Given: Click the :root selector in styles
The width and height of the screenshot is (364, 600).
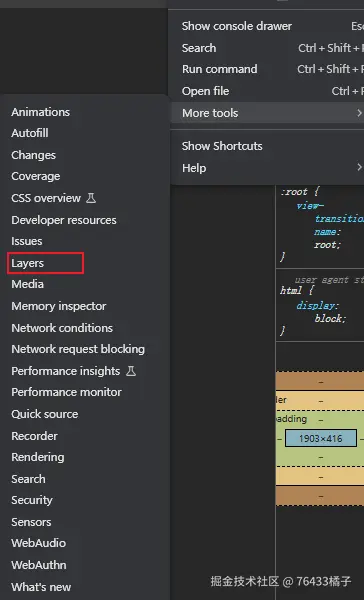Looking at the screenshot, I should 294,191.
